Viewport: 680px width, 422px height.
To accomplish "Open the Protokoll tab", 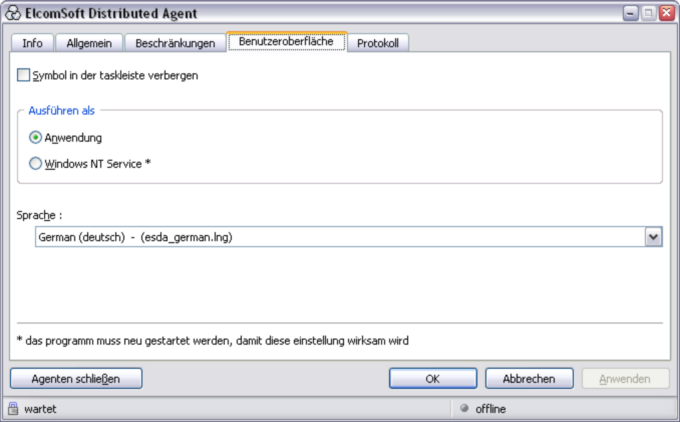I will (x=378, y=43).
